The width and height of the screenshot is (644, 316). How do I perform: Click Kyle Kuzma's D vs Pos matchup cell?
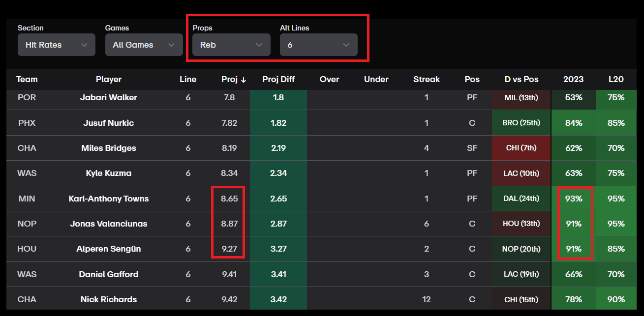coord(521,173)
